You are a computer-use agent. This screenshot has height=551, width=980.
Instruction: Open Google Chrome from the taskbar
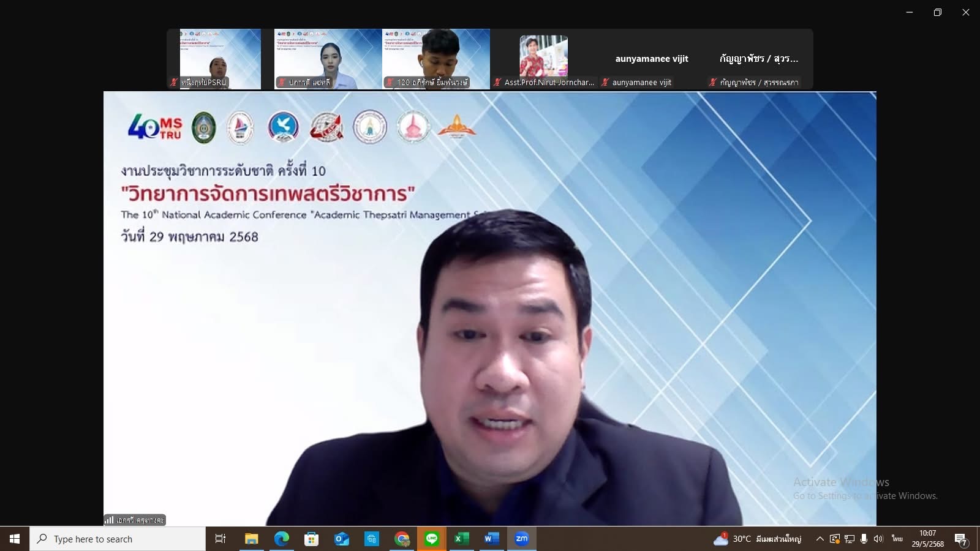(402, 539)
